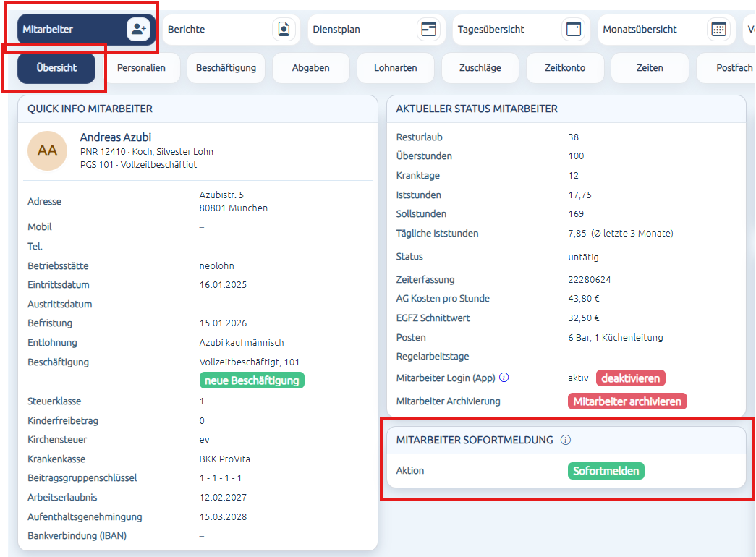Viewport: 756px width, 557px height.
Task: Click the Überstunden value 100
Action: 576,156
